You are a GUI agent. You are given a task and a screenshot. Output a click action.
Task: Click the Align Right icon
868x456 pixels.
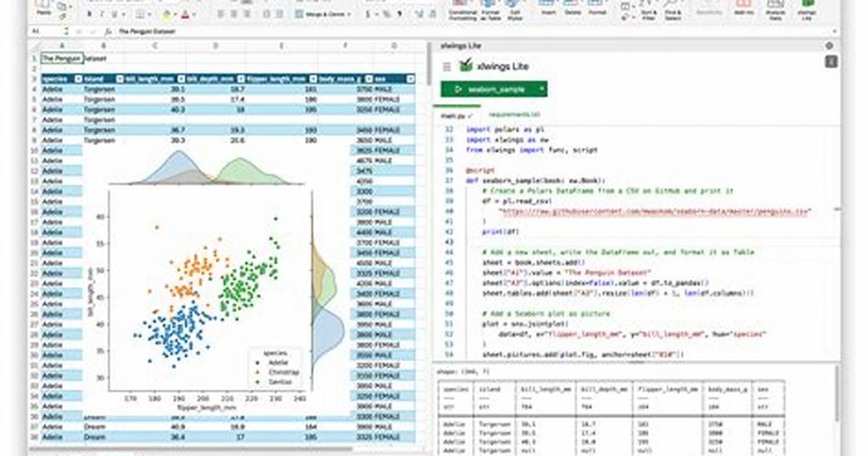tap(247, 15)
